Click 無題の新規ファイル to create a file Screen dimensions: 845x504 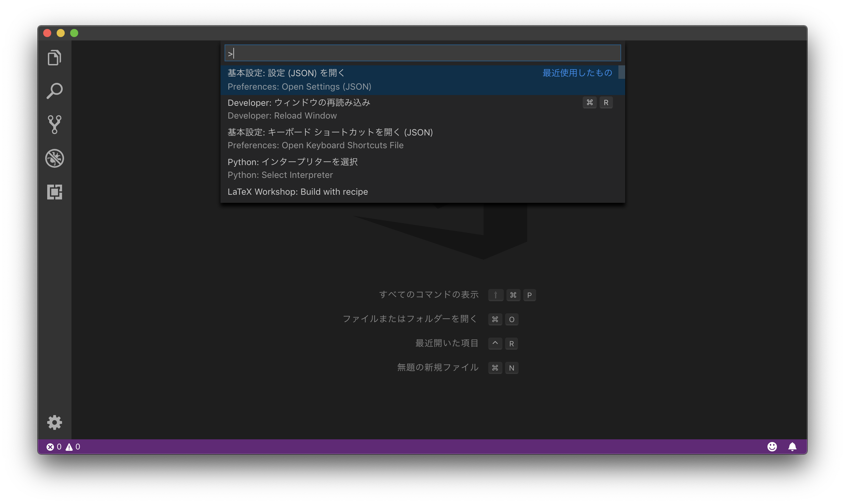click(437, 368)
